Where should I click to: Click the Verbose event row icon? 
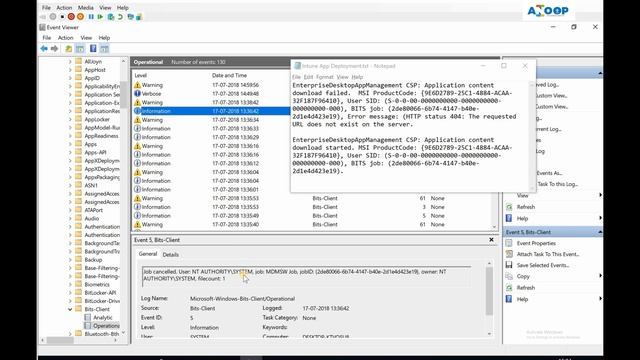138,93
